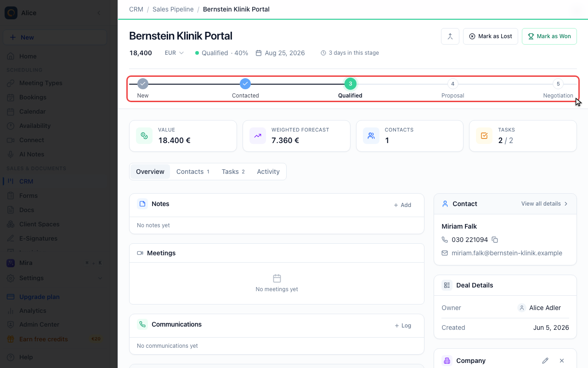Screen dimensions: 588x368
Task: Click the deal title Bernstein Klinik Portal
Action: coord(181,36)
